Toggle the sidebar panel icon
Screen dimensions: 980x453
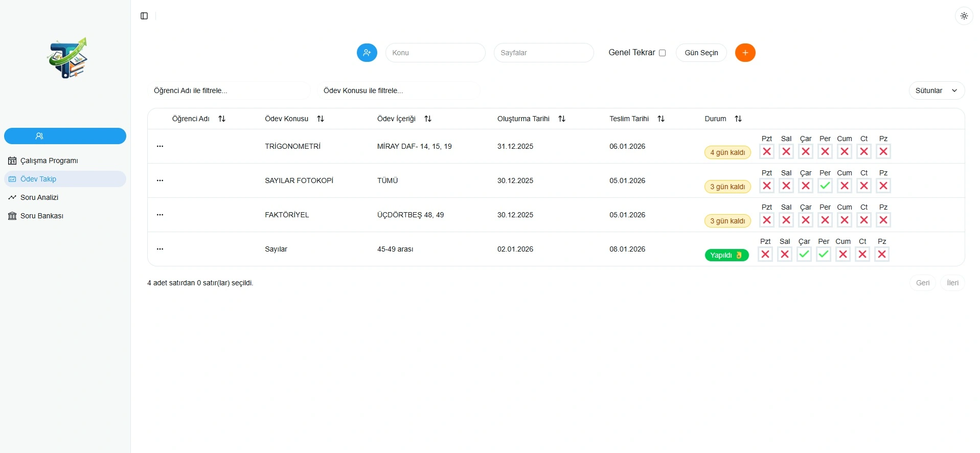(x=144, y=16)
